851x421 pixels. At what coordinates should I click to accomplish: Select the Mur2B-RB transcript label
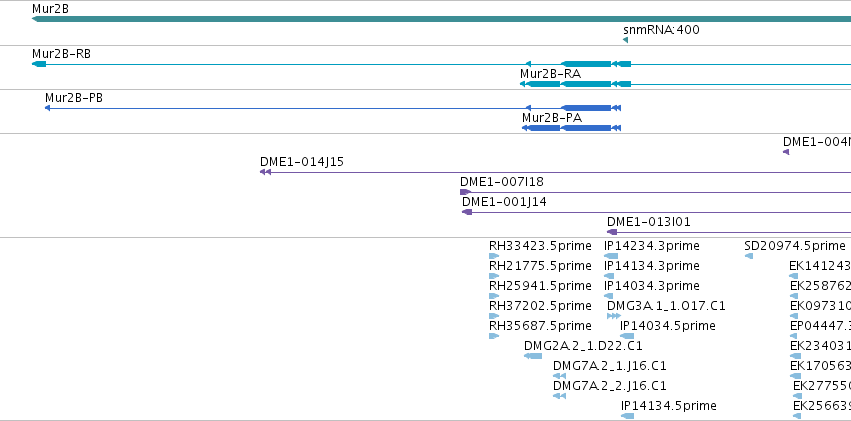(61, 54)
